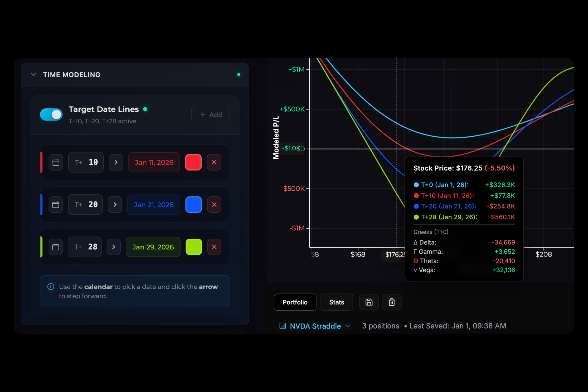This screenshot has width=588, height=392.
Task: Open the blue color swatch for T+20
Action: click(x=194, y=205)
